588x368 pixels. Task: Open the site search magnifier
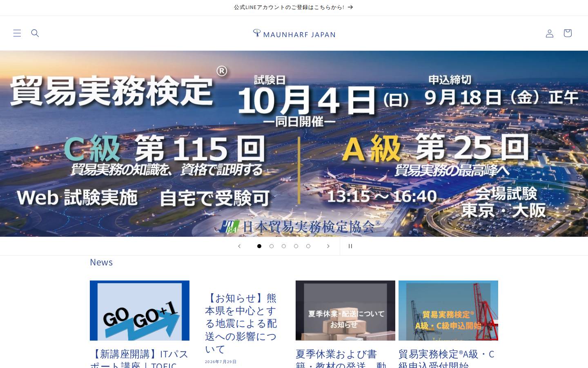tap(35, 33)
